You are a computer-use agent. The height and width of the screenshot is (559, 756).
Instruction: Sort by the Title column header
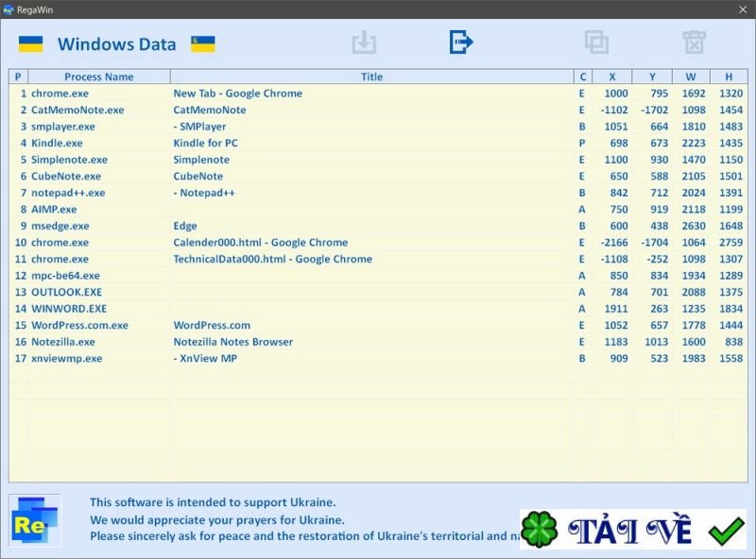pyautogui.click(x=371, y=76)
